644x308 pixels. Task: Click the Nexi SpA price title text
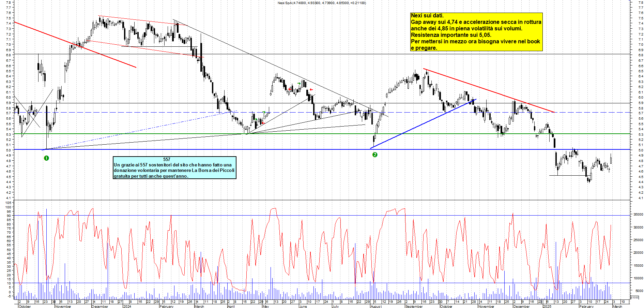coord(322,3)
